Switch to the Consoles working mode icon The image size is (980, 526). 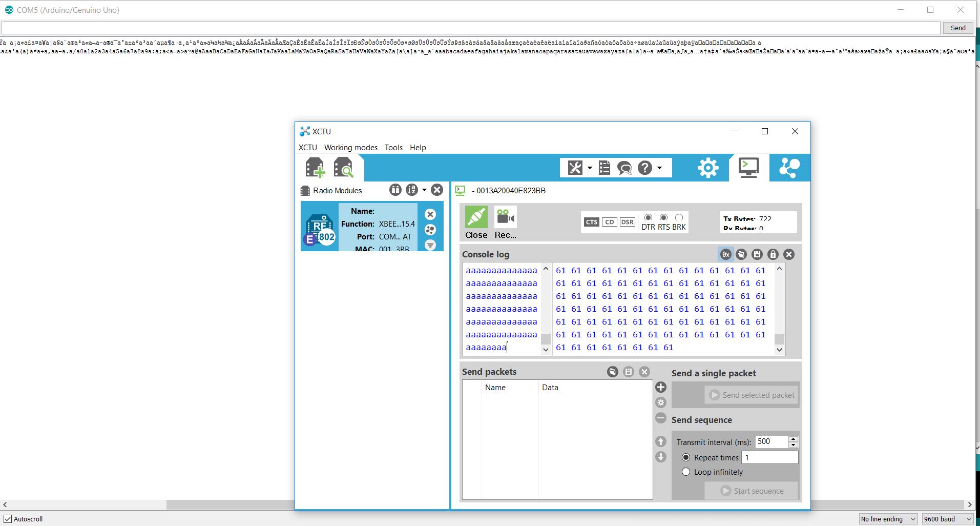coord(748,167)
